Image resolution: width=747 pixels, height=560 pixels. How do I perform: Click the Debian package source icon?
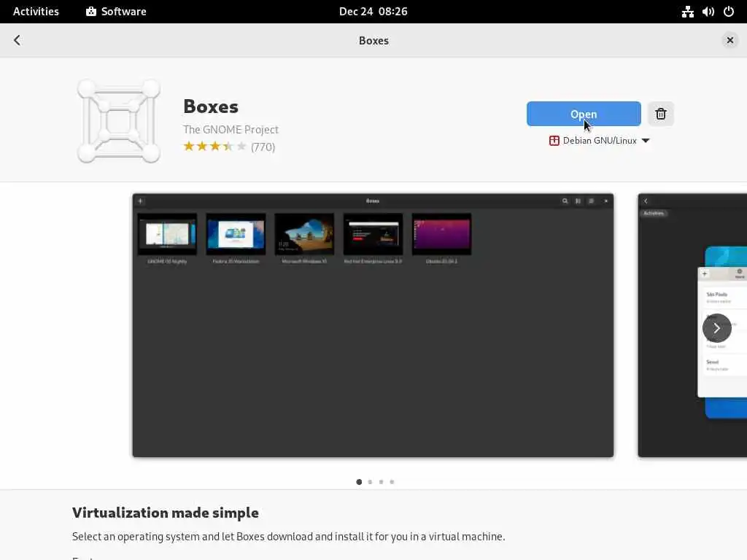tap(554, 141)
